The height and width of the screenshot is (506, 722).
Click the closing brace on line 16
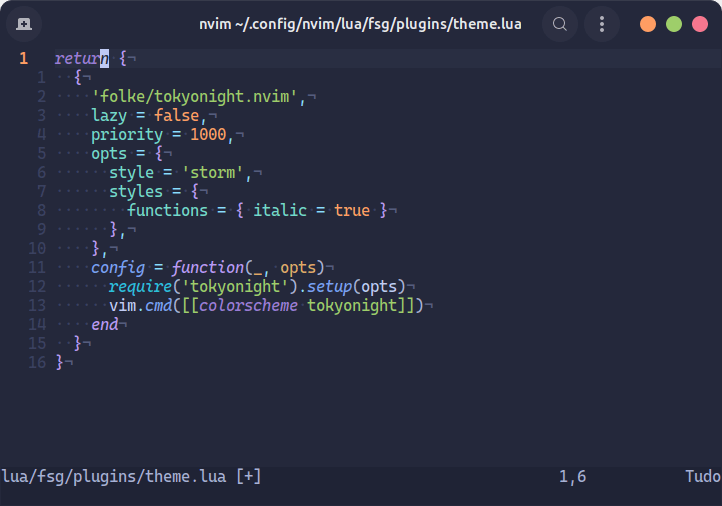coord(59,362)
